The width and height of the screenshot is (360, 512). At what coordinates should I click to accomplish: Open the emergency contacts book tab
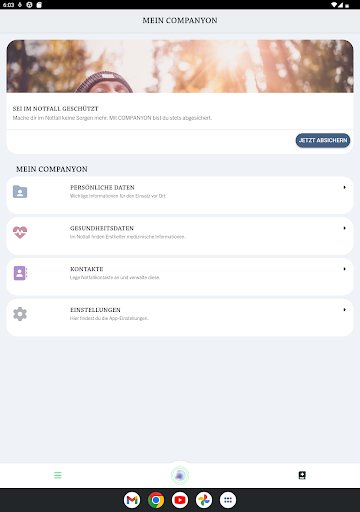(302, 475)
